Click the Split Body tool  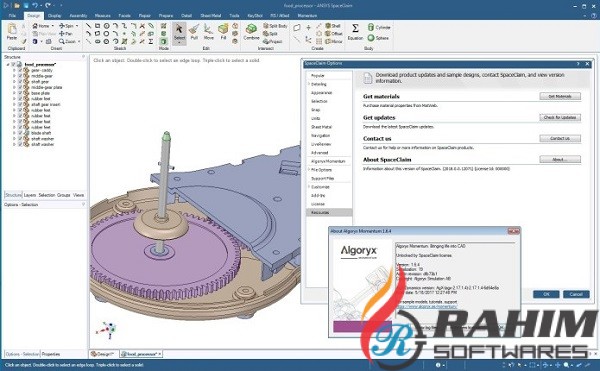275,26
